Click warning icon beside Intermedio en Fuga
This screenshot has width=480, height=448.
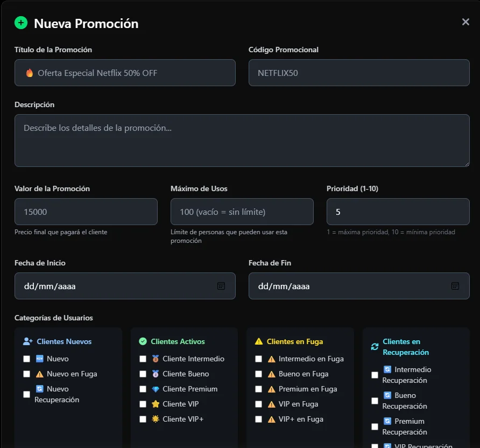click(x=272, y=359)
